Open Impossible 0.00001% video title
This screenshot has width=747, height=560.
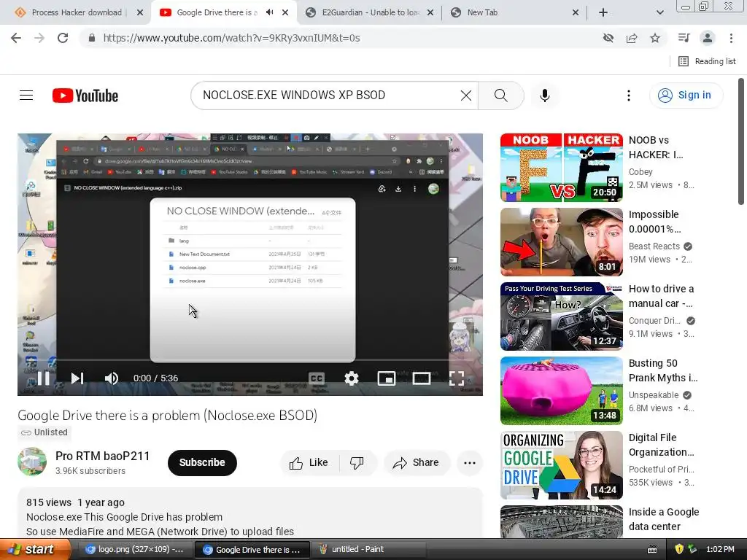pos(654,222)
